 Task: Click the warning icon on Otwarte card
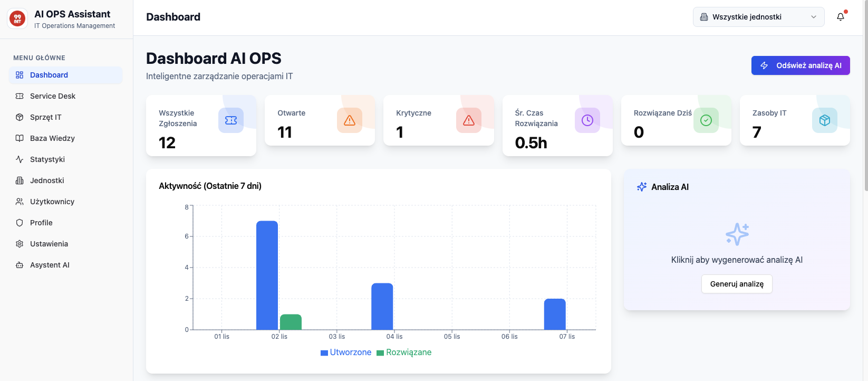tap(349, 120)
